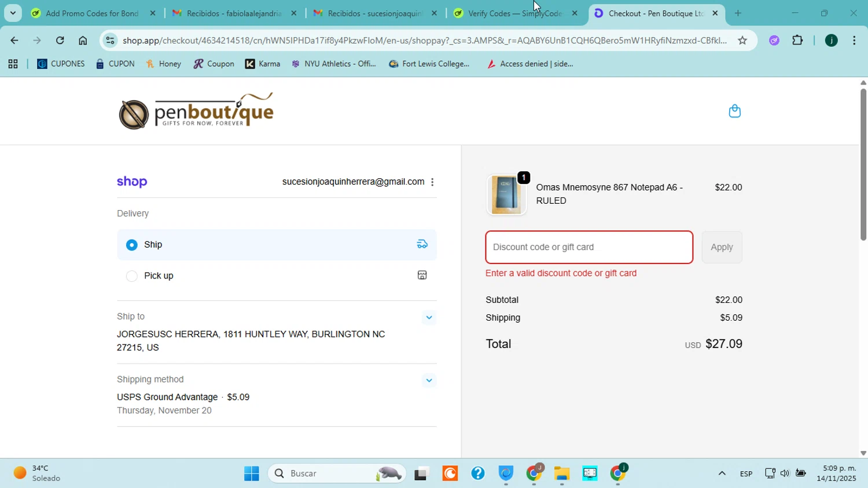Go to the browser home page
Viewport: 868px width, 488px height.
coord(83,41)
